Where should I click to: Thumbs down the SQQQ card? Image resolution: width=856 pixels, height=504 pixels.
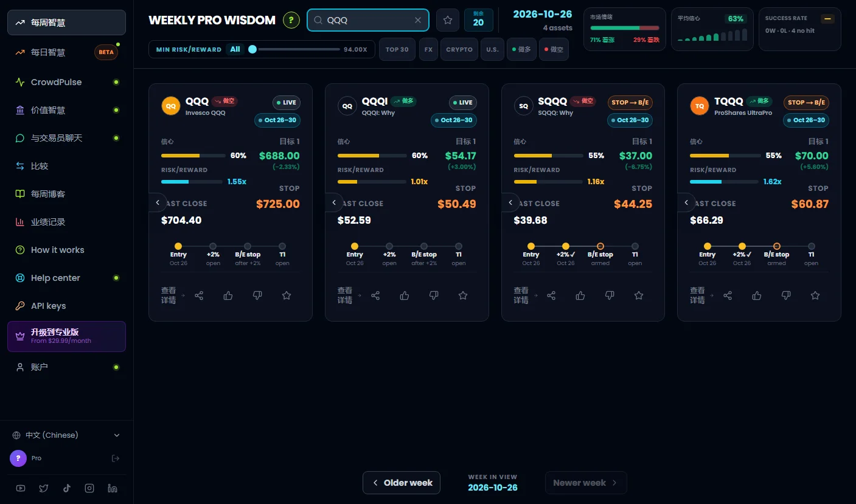(x=610, y=295)
